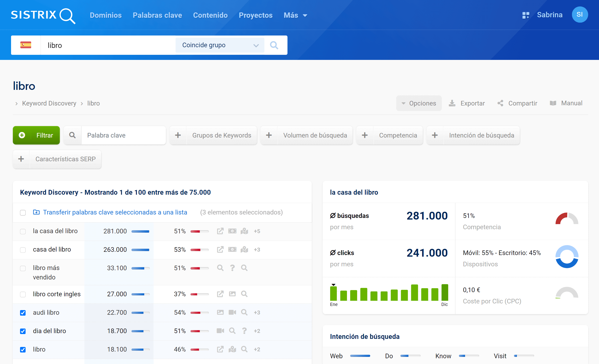Check the libro corte ingles checkbox
This screenshot has width=599, height=364.
click(x=23, y=294)
